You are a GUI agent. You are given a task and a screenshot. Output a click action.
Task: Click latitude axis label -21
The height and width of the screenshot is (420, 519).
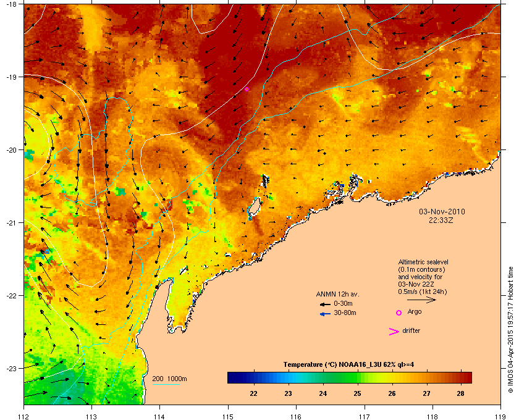click(x=11, y=223)
